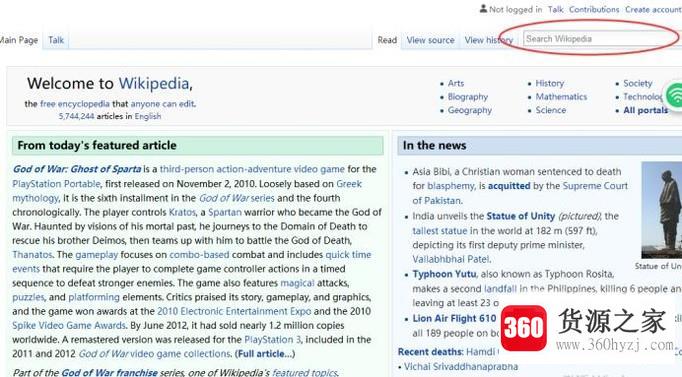
Task: Open the Biography portal
Action: click(x=468, y=97)
